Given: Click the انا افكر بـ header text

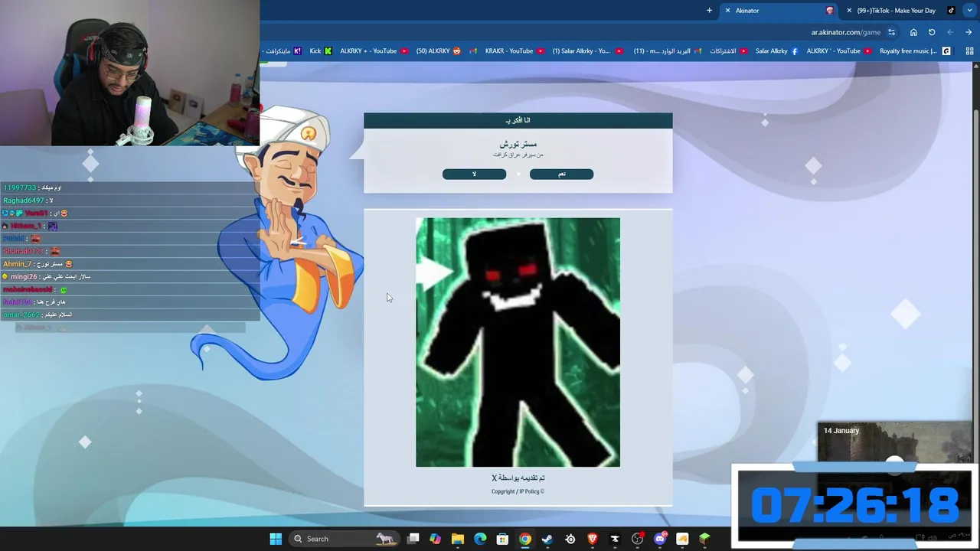Looking at the screenshot, I should 518,120.
